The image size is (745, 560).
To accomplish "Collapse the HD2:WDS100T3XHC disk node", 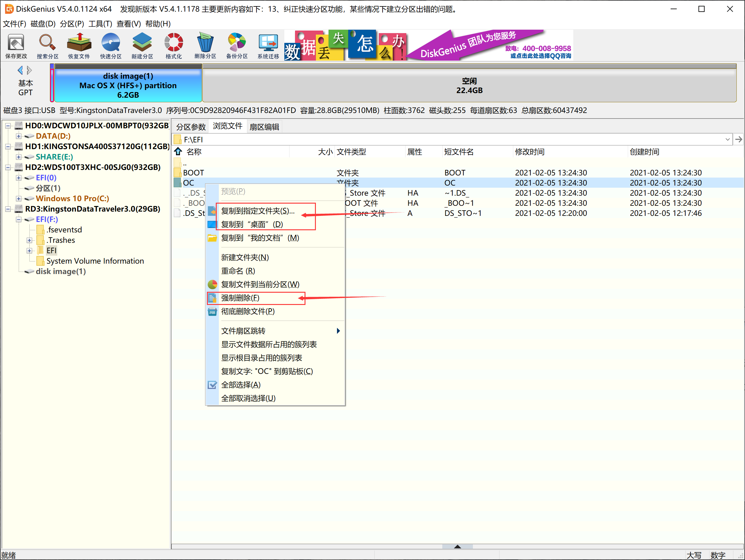I will pyautogui.click(x=8, y=167).
